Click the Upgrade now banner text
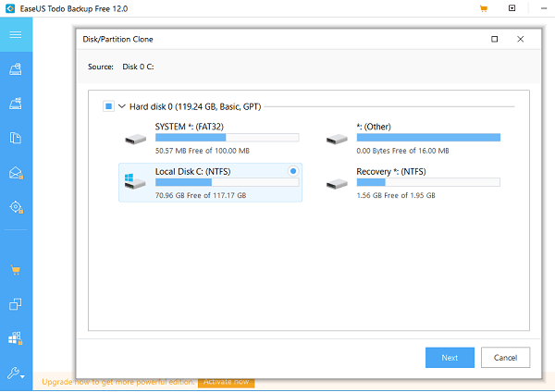Image resolution: width=555 pixels, height=392 pixels. [118, 382]
